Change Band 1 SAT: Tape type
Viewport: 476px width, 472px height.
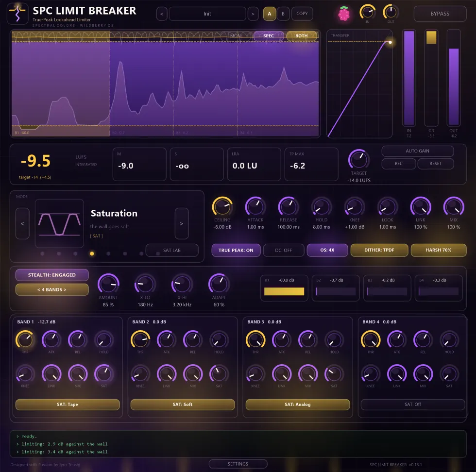click(x=68, y=405)
